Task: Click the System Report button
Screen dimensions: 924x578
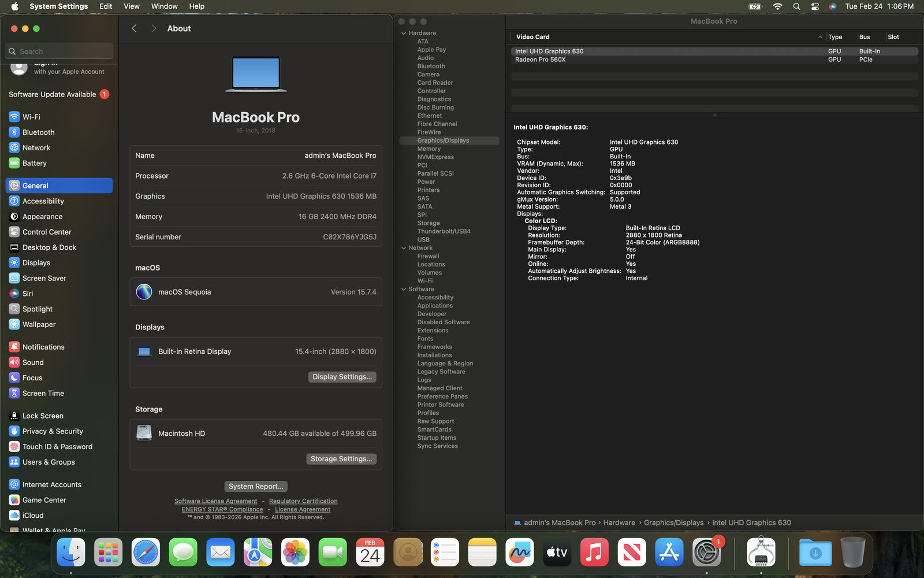Action: click(256, 487)
